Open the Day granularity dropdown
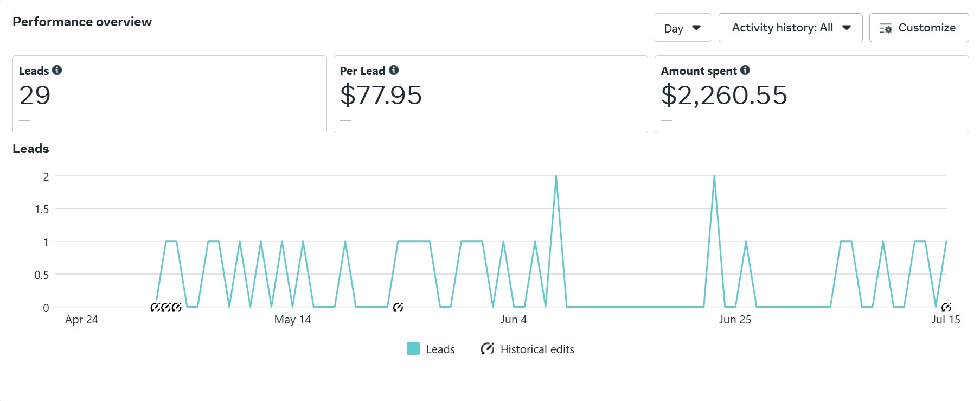The height and width of the screenshot is (401, 980). pyautogui.click(x=682, y=28)
